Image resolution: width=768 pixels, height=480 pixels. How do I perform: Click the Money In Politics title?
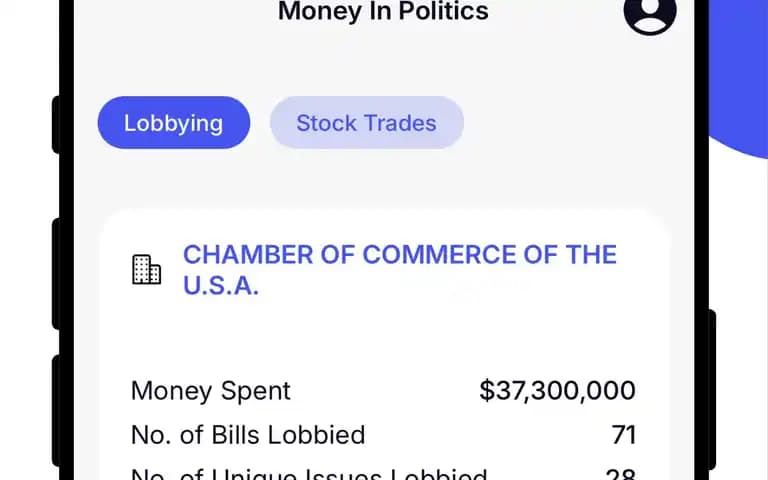(x=383, y=11)
